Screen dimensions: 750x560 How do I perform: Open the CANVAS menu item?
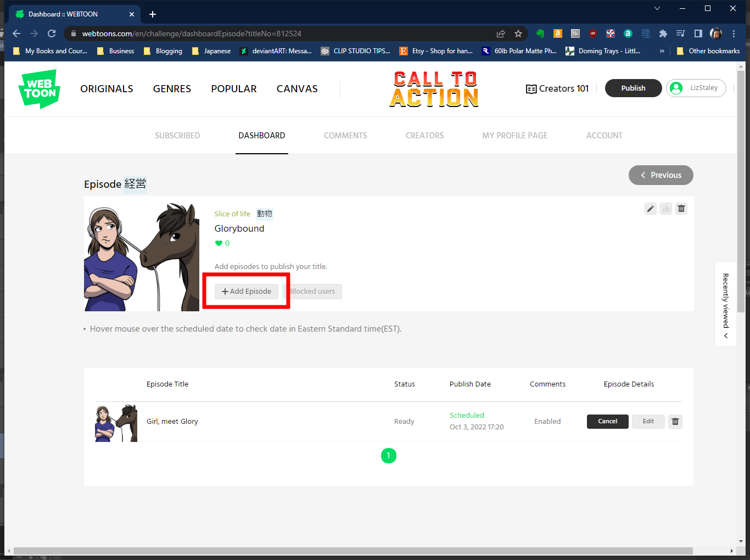(297, 88)
